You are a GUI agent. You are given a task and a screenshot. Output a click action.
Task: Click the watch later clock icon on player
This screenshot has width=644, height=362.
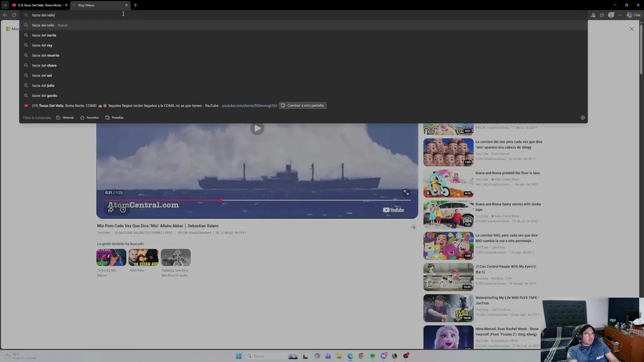point(123,210)
